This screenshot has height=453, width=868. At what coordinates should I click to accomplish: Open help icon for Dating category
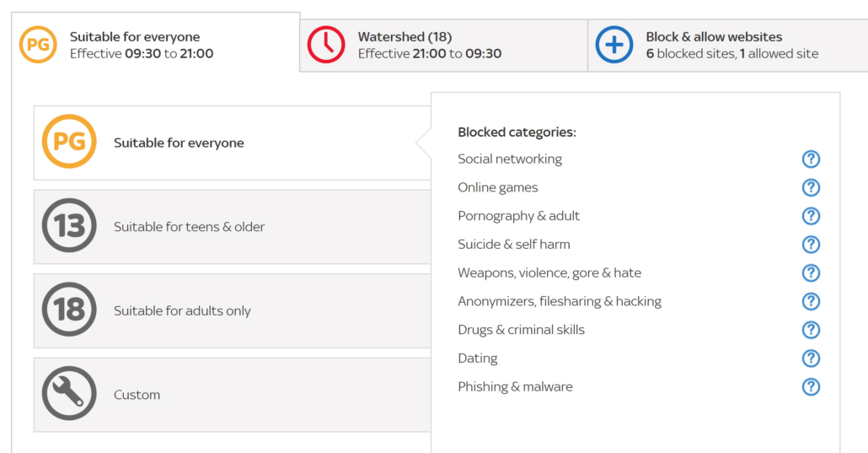coord(811,359)
